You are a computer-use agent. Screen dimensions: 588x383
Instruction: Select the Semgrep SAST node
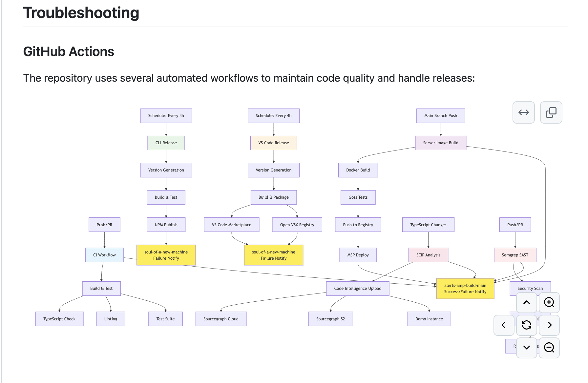point(515,255)
